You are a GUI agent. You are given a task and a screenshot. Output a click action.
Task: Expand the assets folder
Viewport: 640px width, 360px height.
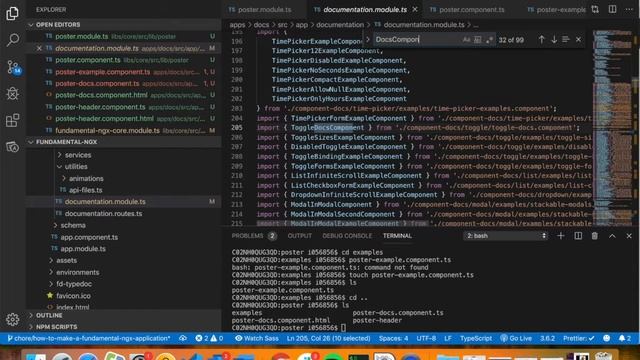click(x=67, y=260)
